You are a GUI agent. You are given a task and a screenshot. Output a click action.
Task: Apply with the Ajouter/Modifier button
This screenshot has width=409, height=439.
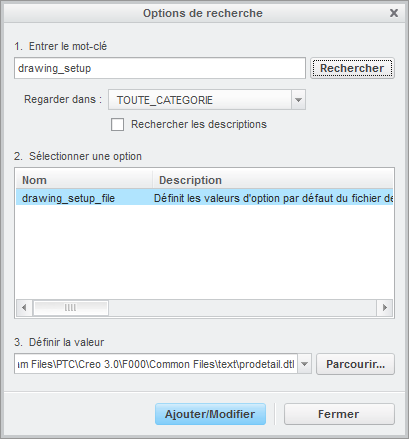(x=210, y=414)
